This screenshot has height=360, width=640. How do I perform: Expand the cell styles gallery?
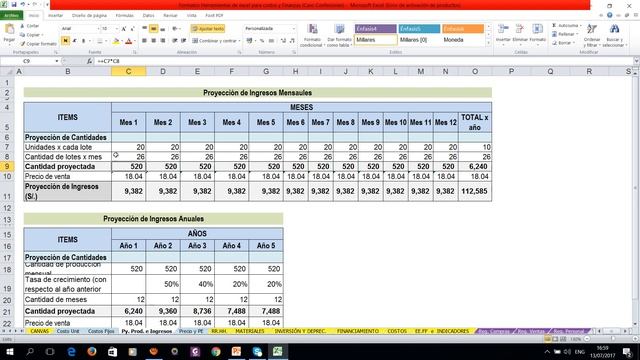coord(488,43)
